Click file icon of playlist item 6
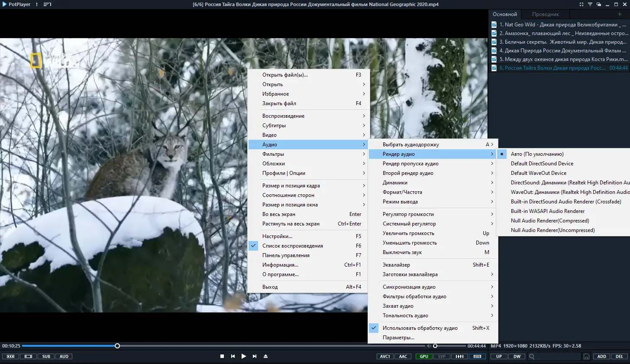This screenshot has width=630, height=364. pos(494,68)
